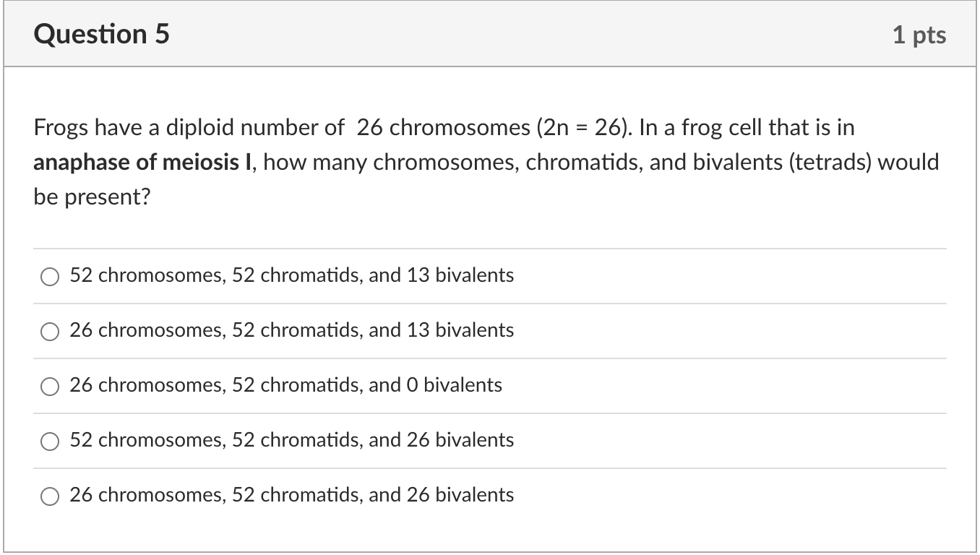This screenshot has height=555, width=980.
Task: Select the radio button for 26 chromosomes, 52 chromatids, 26 bivalents
Action: pos(49,496)
